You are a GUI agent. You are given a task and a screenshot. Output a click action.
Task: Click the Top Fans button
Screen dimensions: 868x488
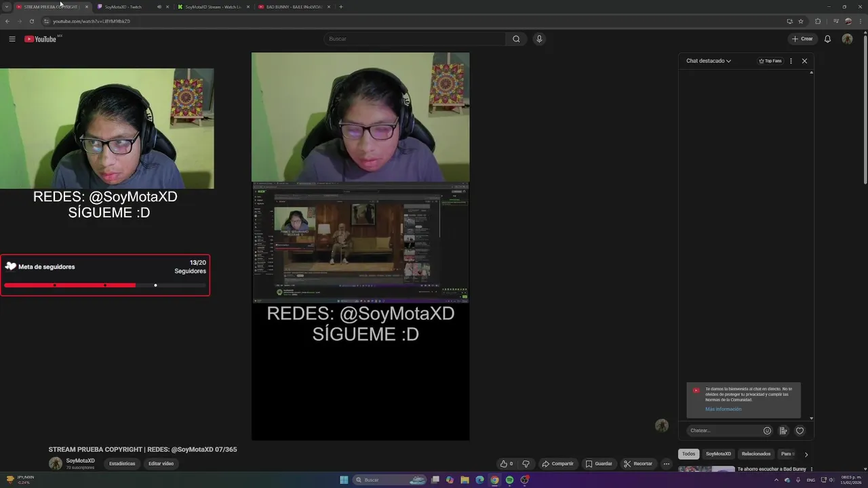(x=770, y=61)
